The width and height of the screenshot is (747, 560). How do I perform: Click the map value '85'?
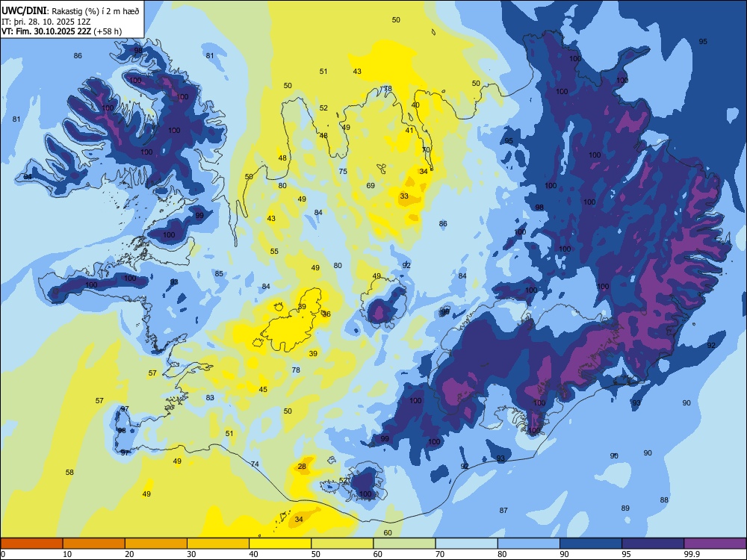click(219, 273)
